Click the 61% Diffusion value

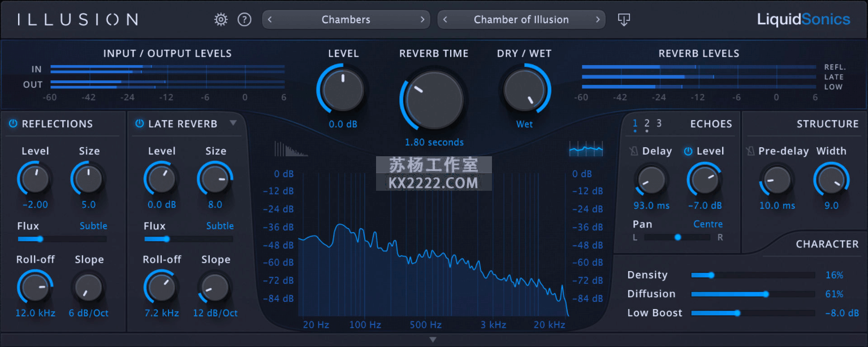834,294
